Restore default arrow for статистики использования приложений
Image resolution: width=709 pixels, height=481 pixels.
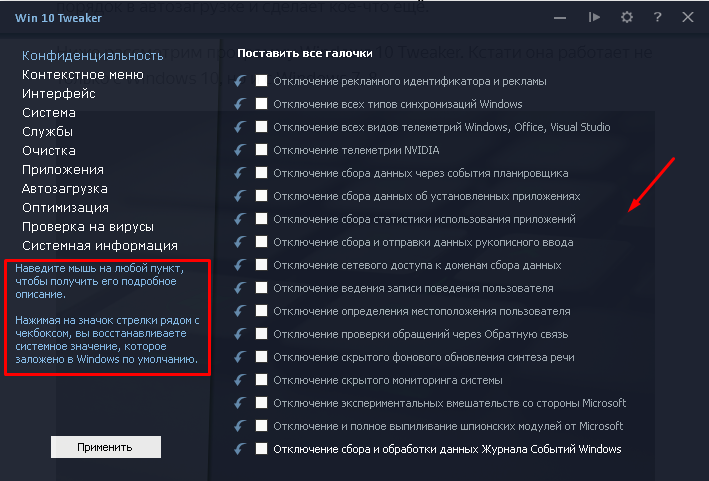(241, 219)
